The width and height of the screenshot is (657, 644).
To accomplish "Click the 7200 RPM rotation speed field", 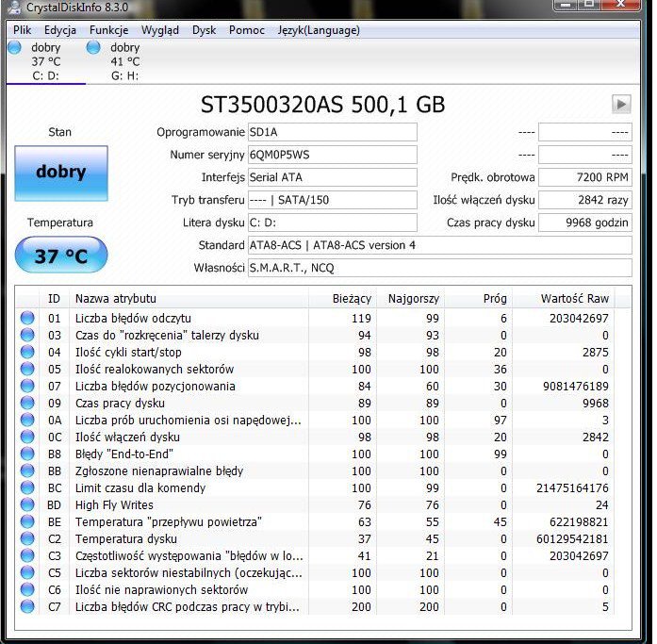I will pyautogui.click(x=585, y=177).
